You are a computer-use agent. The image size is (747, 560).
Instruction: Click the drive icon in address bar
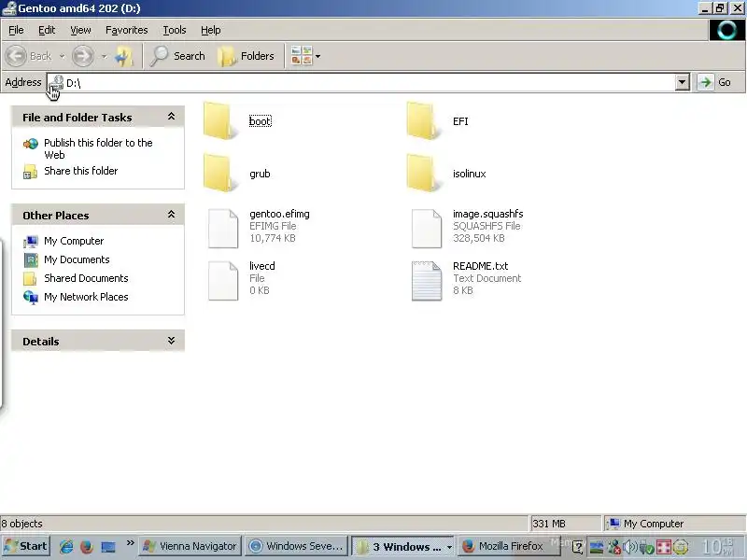[x=56, y=82]
